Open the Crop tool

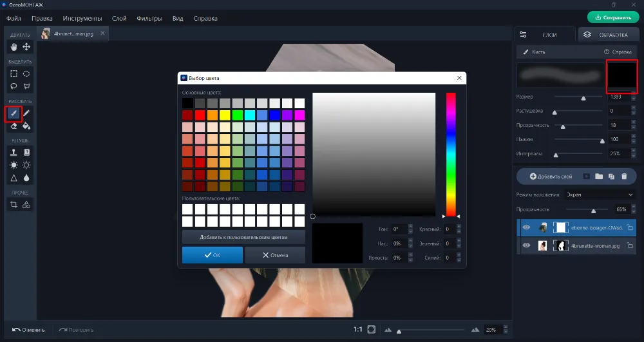point(14,205)
